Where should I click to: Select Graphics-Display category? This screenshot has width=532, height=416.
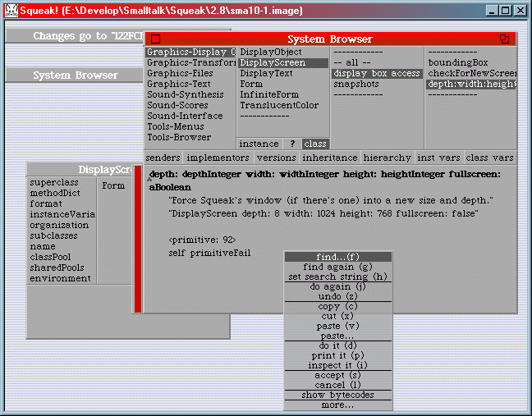pos(190,52)
